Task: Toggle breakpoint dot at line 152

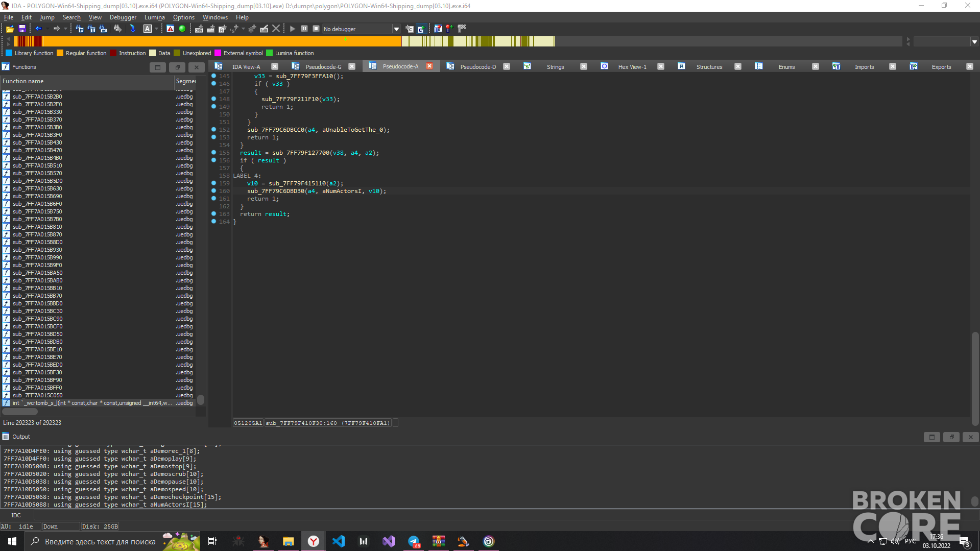Action: coord(213,130)
